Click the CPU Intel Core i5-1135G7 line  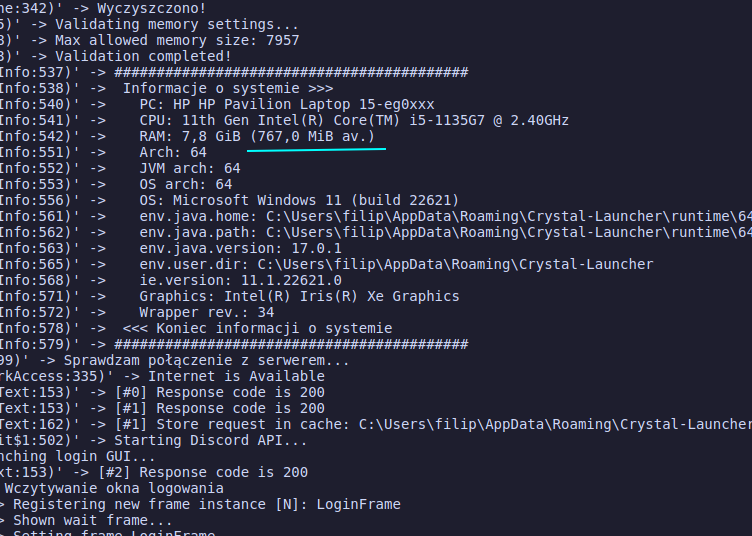(x=354, y=120)
